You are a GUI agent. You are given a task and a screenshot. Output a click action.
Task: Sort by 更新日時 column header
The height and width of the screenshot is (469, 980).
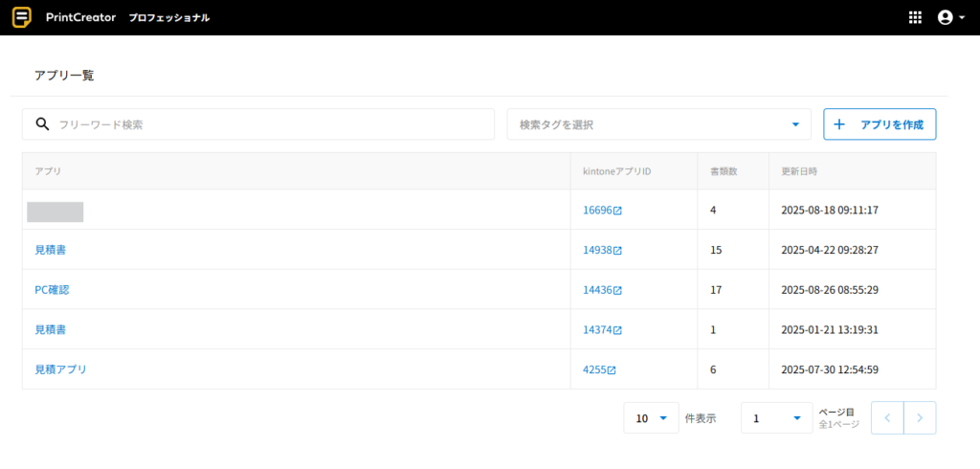point(799,171)
